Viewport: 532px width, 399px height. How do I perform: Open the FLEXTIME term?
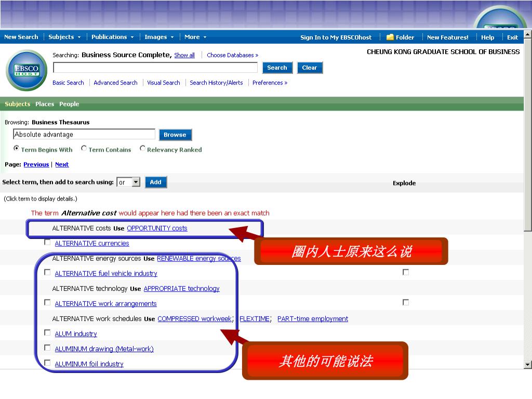pos(255,318)
